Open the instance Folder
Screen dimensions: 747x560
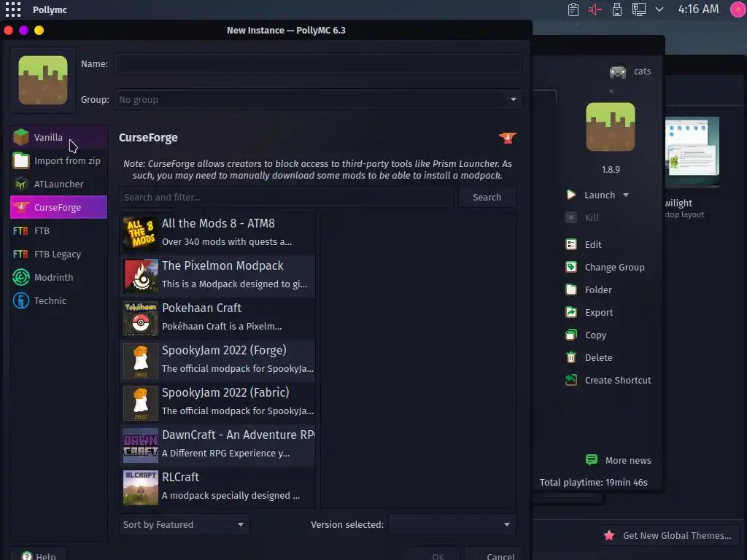tap(589, 290)
